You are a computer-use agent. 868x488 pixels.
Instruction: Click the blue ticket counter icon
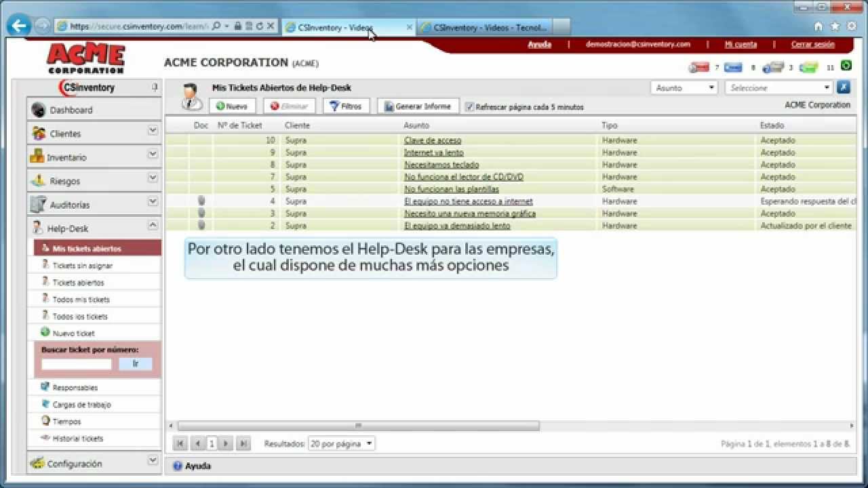click(x=733, y=67)
